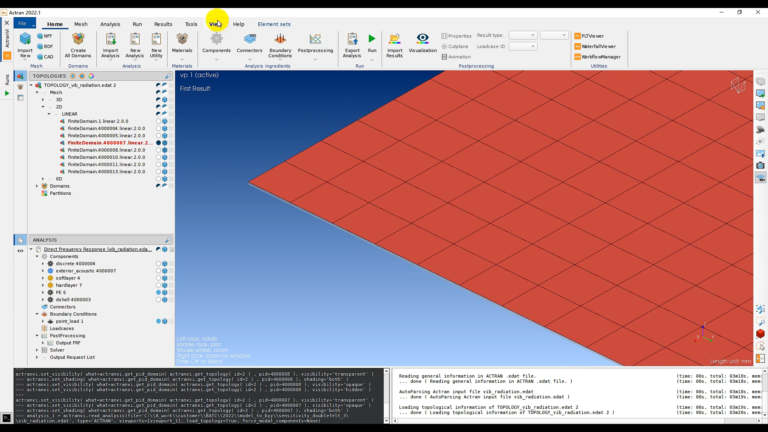Click the Import Results icon
The width and height of the screenshot is (768, 432).
394,39
